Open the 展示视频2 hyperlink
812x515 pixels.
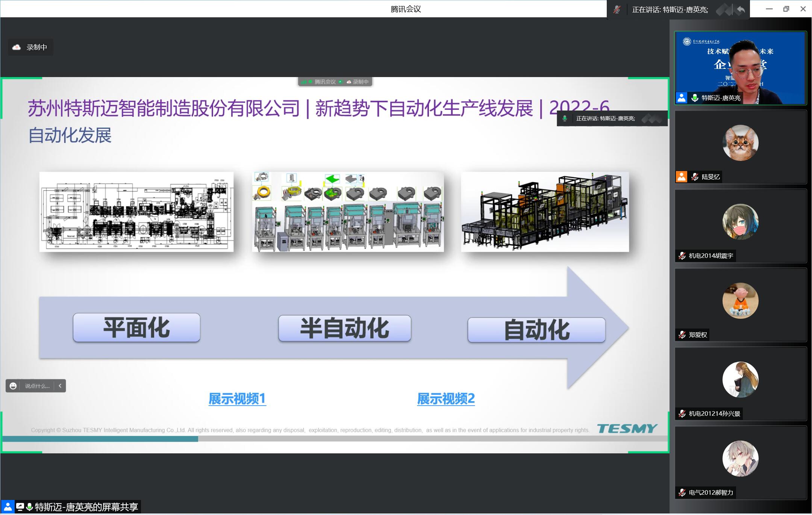coord(446,399)
